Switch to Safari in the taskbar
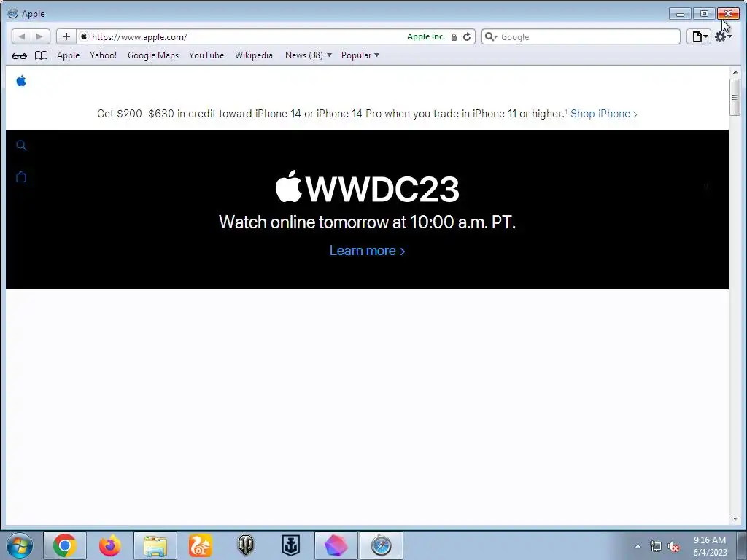Image resolution: width=747 pixels, height=560 pixels. pos(381,545)
